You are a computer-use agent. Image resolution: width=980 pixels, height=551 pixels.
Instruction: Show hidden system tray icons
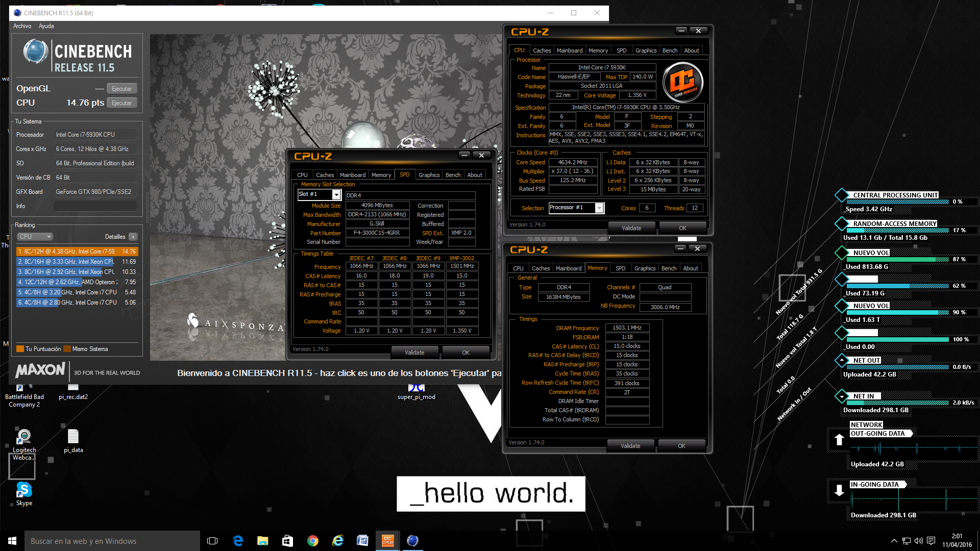tap(894, 541)
